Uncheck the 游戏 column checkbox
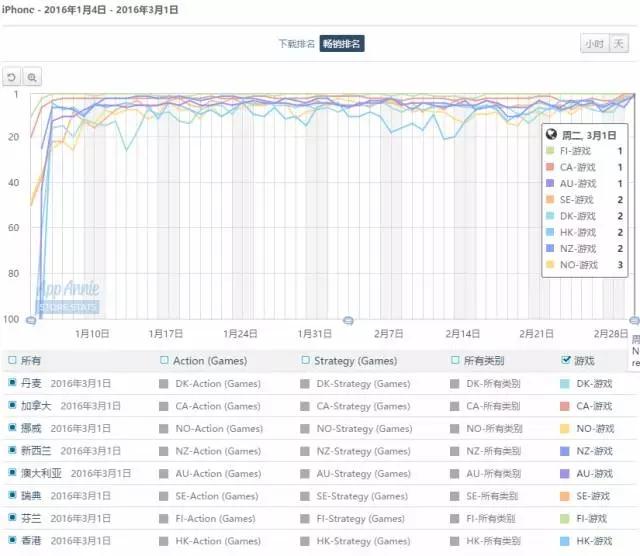This screenshot has height=556, width=640. point(566,360)
